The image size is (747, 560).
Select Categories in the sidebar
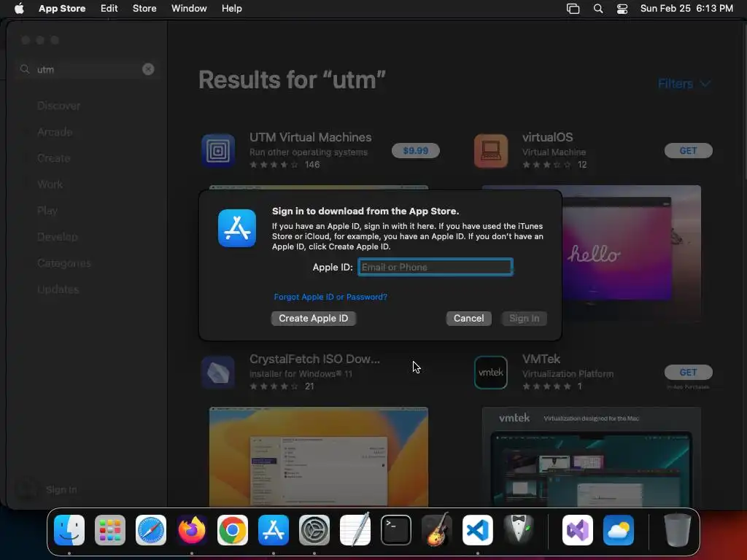64,262
